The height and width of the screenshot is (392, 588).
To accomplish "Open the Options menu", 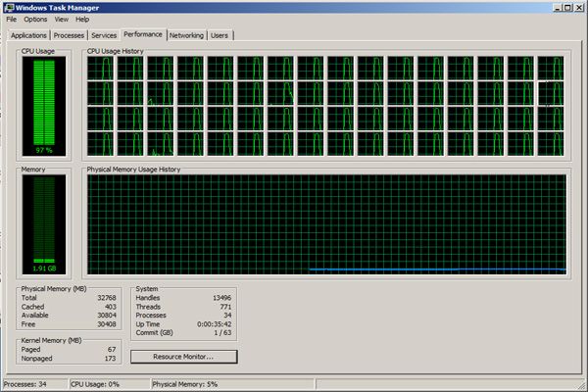I will click(35, 20).
